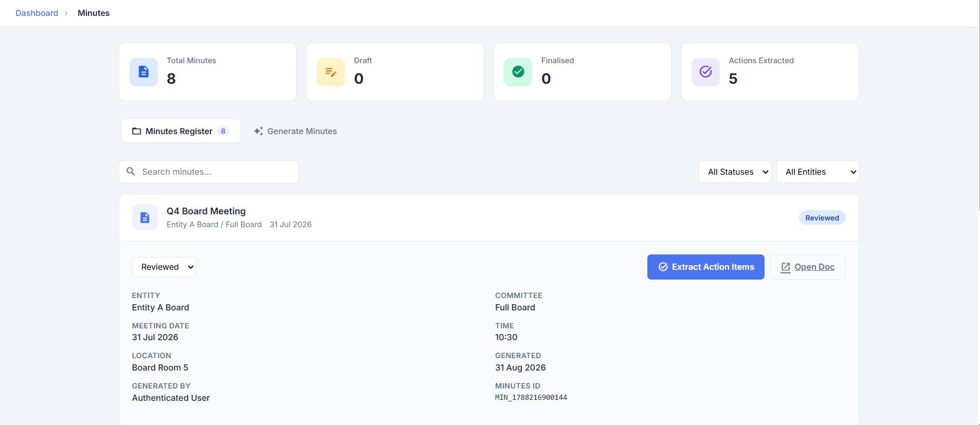This screenshot has height=425, width=980.
Task: Click the breadcrumb chevron separator
Action: (x=66, y=13)
